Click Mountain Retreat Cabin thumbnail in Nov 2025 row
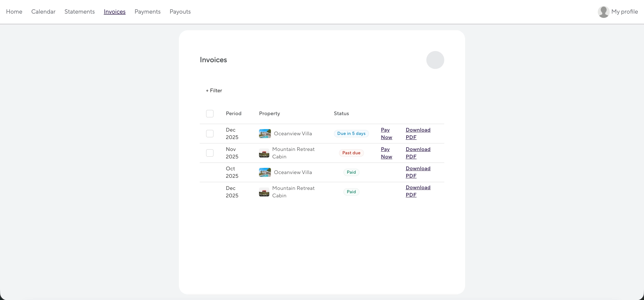Screen dimensions: 644x300 tap(264, 153)
